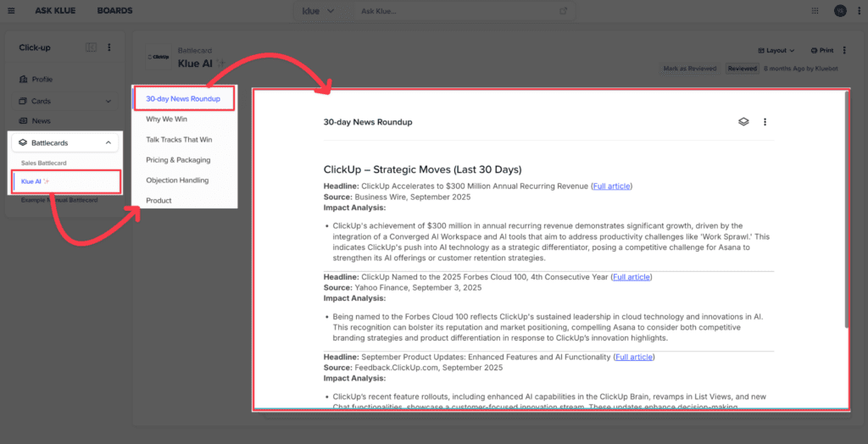The width and height of the screenshot is (868, 444).
Task: Select Talk Tracks That Win tab
Action: [179, 140]
